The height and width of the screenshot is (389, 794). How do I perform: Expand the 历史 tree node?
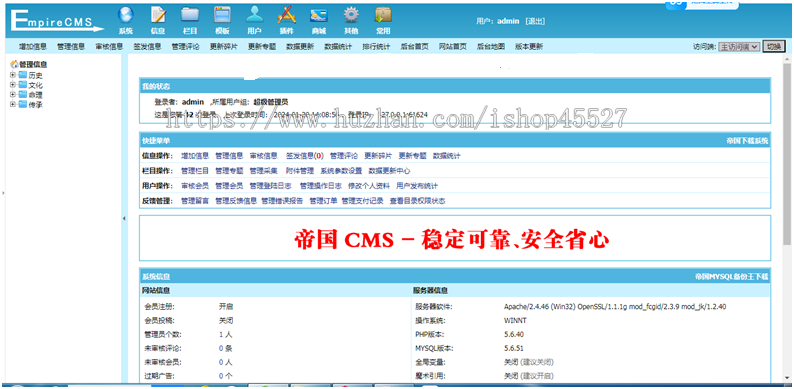click(13, 74)
